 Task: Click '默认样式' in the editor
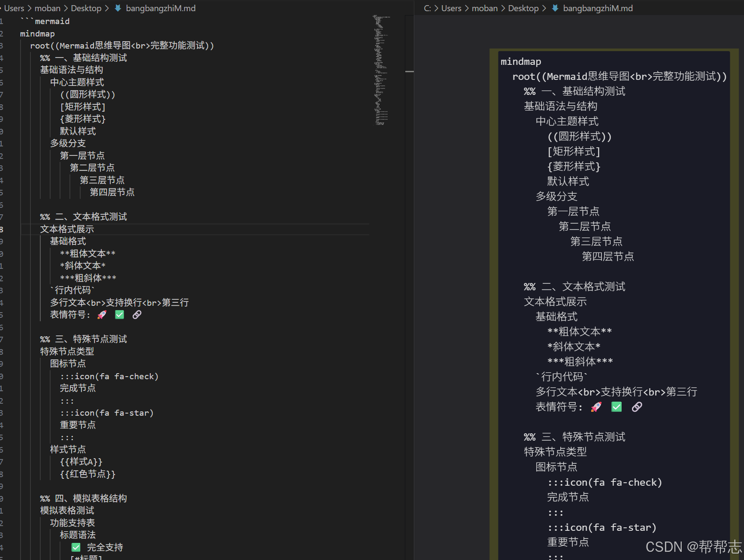pos(78,131)
